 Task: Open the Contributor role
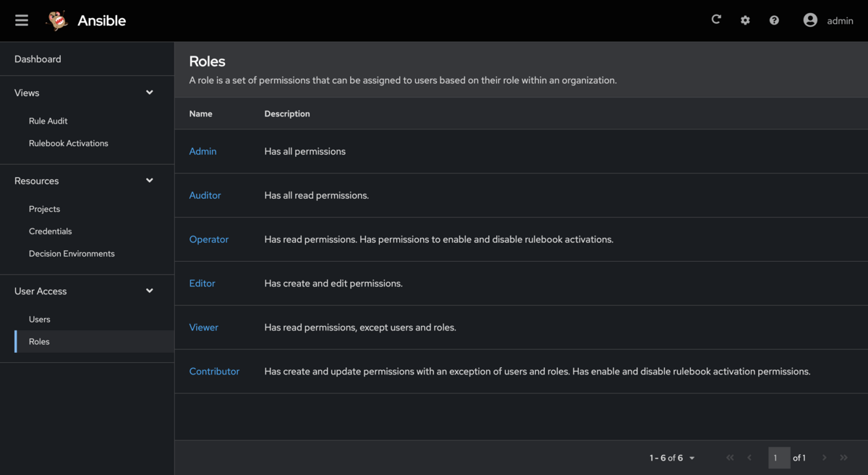tap(214, 371)
